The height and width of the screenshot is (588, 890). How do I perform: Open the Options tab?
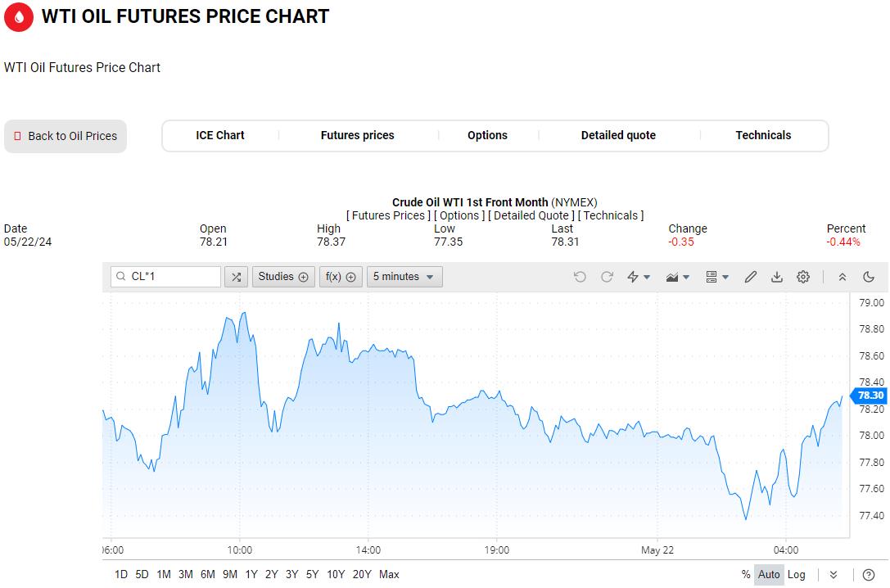pos(487,135)
